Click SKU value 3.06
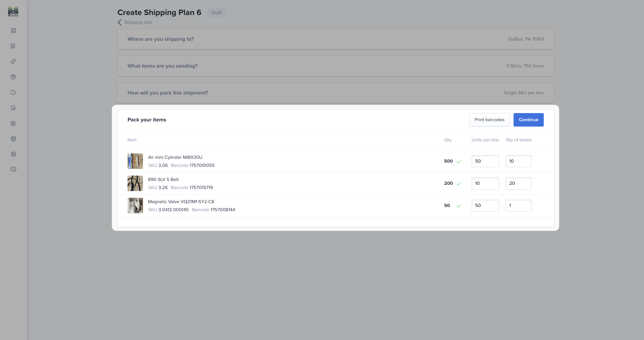 (x=163, y=165)
